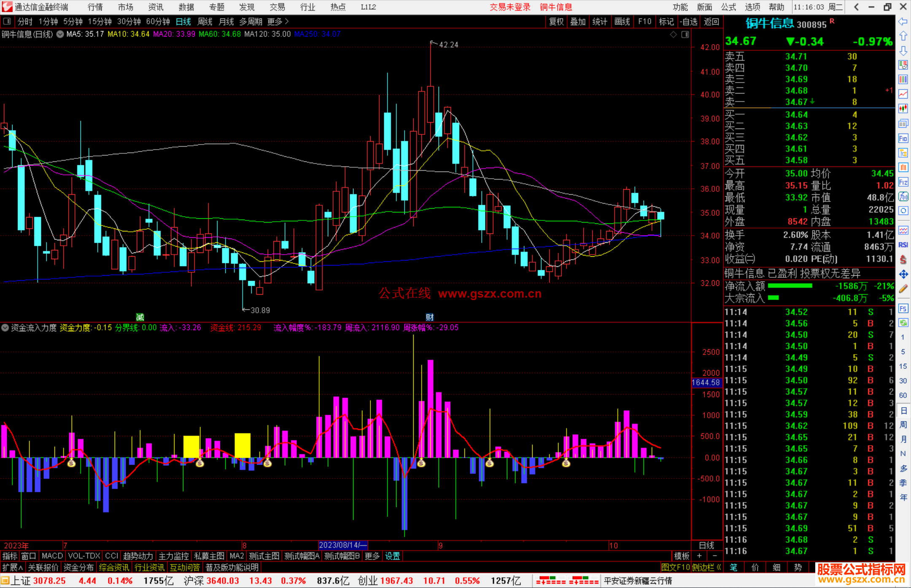Click the 设置 link in indicator bar
Viewport: 911px width, 588px height.
tap(392, 556)
